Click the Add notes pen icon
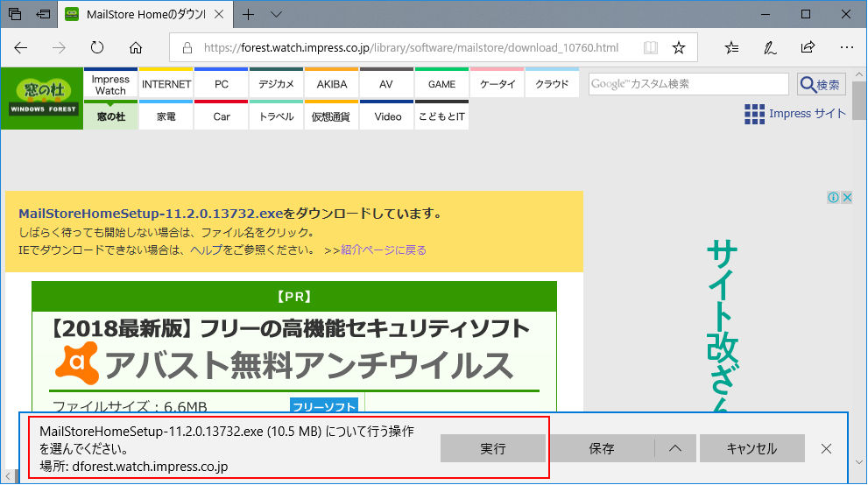This screenshot has width=868, height=485. [x=770, y=47]
